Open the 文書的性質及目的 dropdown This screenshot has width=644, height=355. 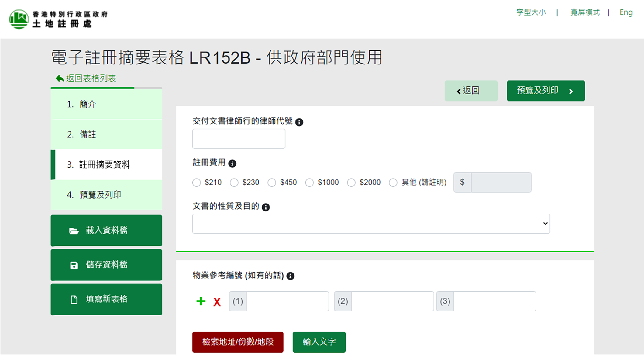click(x=371, y=224)
